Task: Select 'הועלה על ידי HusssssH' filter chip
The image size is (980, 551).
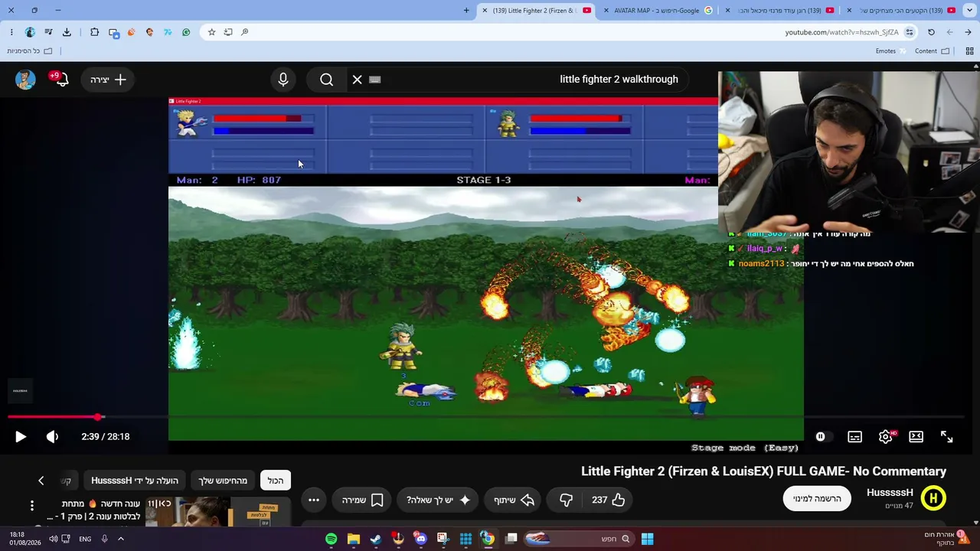Action: coord(135,481)
